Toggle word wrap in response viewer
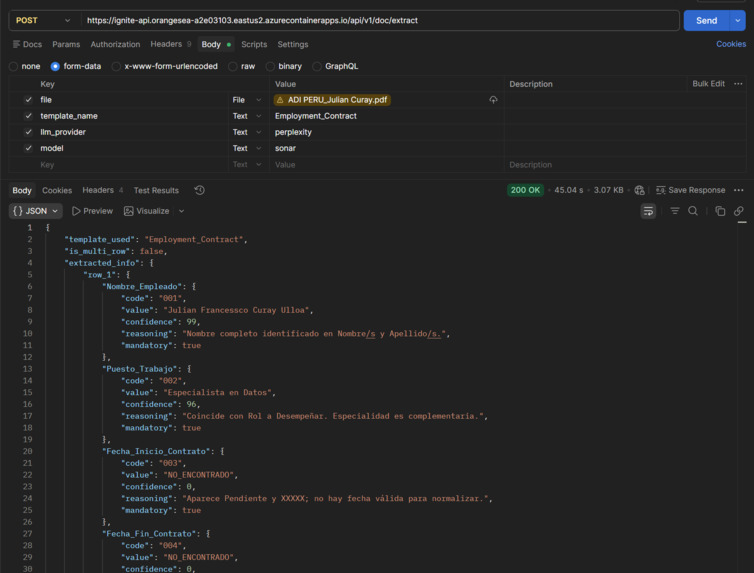 [648, 211]
